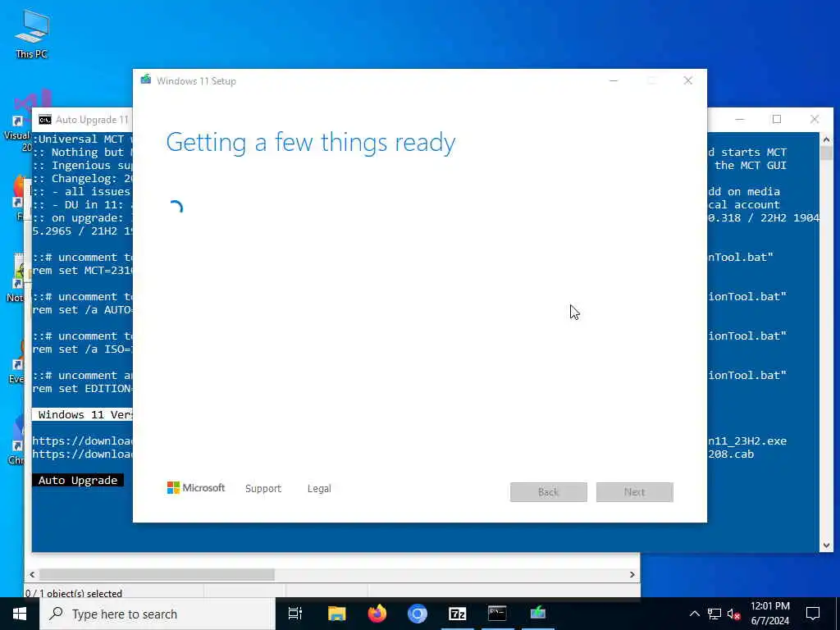Click the Windows 11 Ver line in console
The image size is (840, 630).
coord(83,414)
